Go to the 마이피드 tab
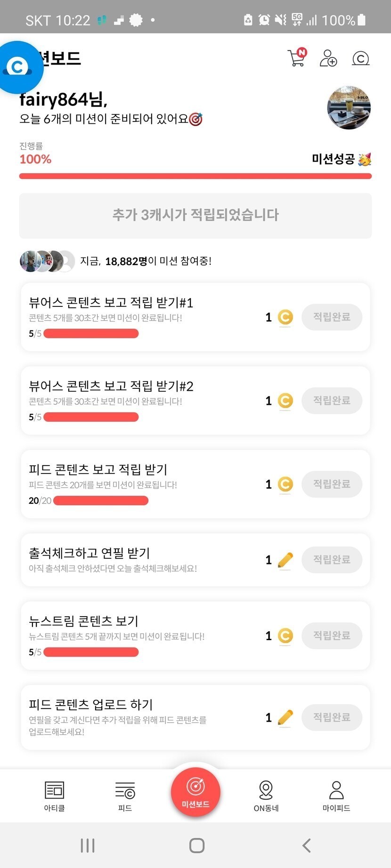 coord(336,796)
